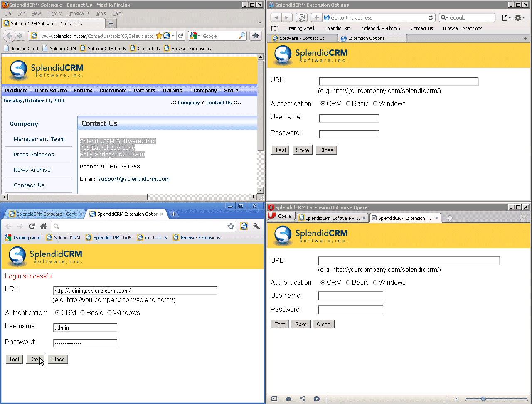Click Safari forward button
Image resolution: width=532 pixels, height=404 pixels.
coord(287,17)
